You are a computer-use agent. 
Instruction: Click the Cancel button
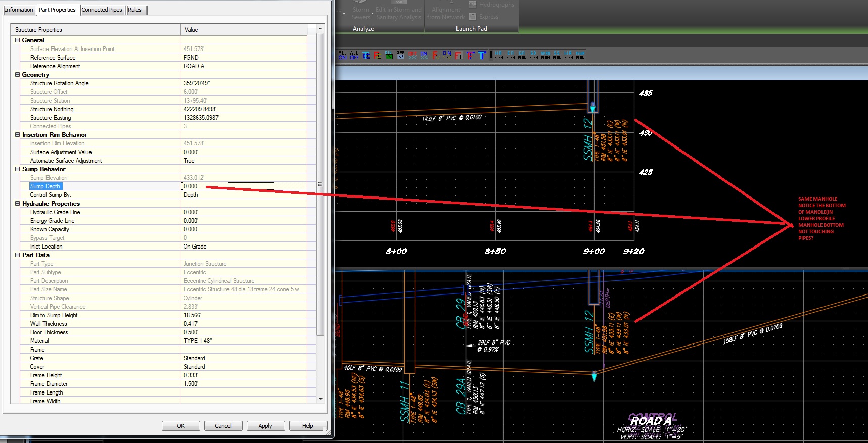pos(223,426)
